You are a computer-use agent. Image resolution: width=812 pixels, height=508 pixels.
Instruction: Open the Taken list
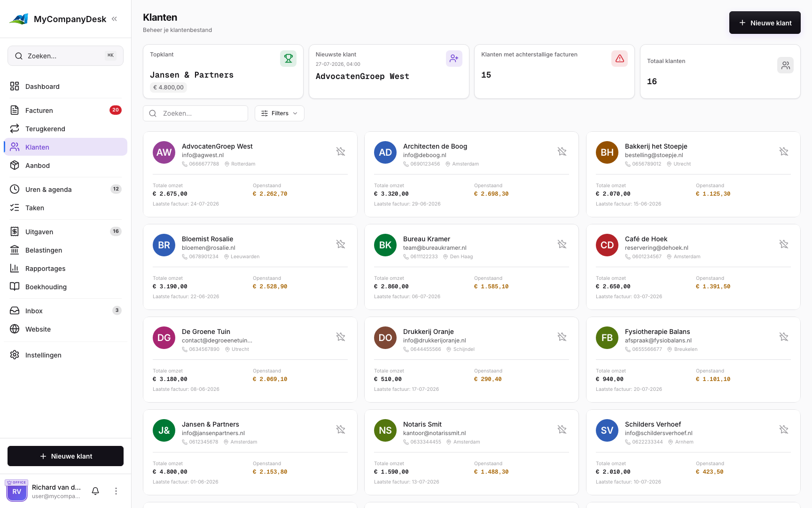[65, 208]
